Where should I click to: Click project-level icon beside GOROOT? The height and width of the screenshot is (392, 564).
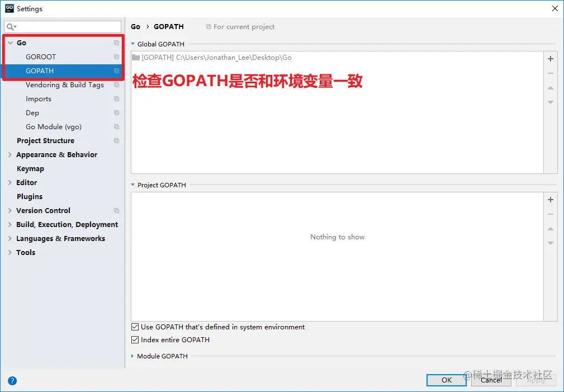tap(116, 57)
